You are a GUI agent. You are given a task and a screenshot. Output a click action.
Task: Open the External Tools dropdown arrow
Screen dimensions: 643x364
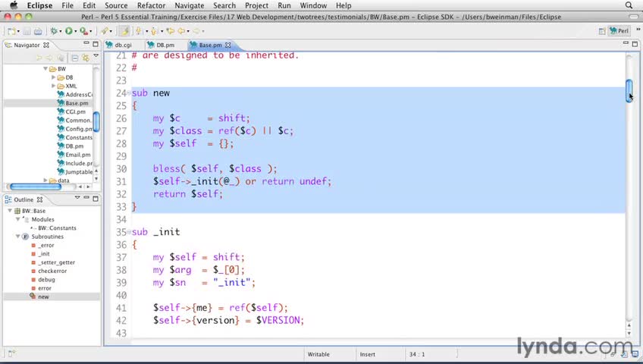[91, 32]
